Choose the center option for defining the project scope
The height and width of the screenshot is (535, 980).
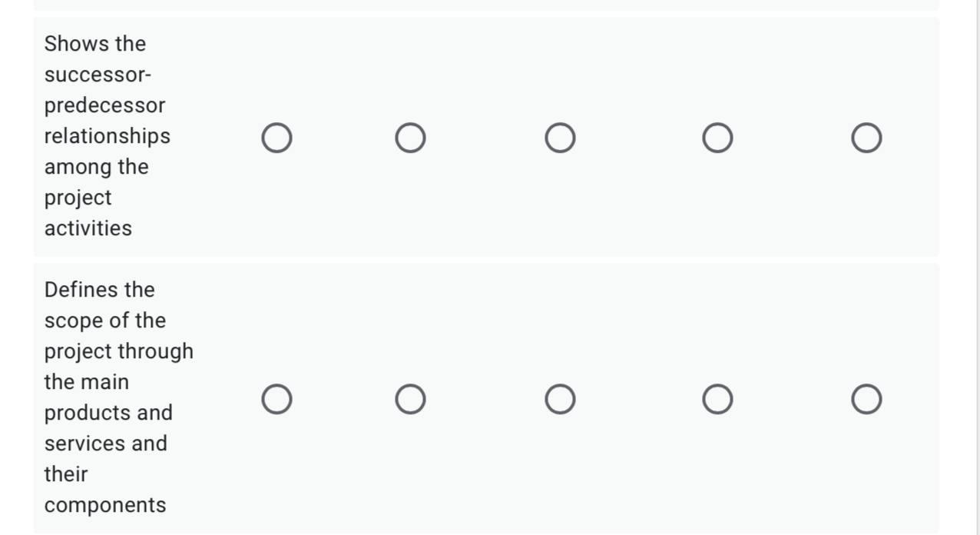(560, 399)
